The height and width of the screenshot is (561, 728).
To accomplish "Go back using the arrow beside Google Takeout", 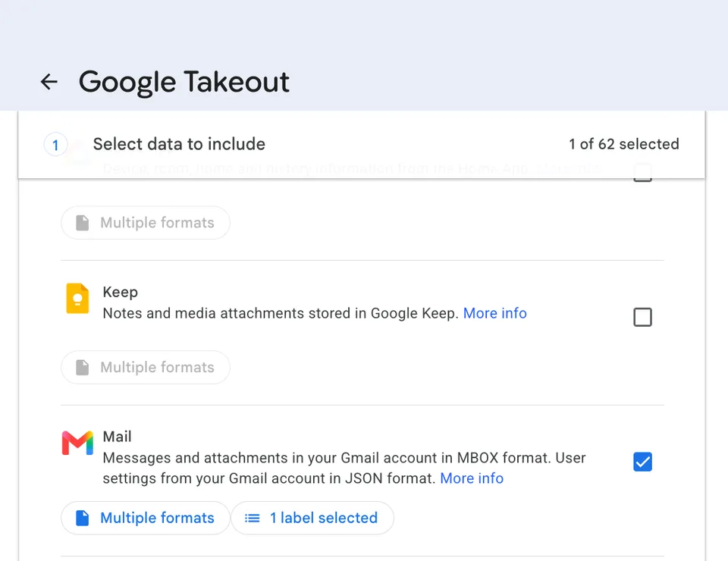I will [x=49, y=82].
